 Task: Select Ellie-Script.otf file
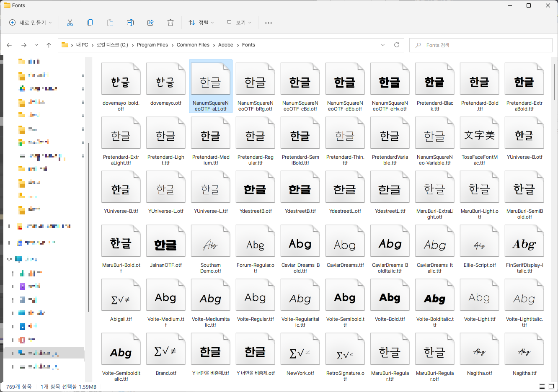point(479,245)
